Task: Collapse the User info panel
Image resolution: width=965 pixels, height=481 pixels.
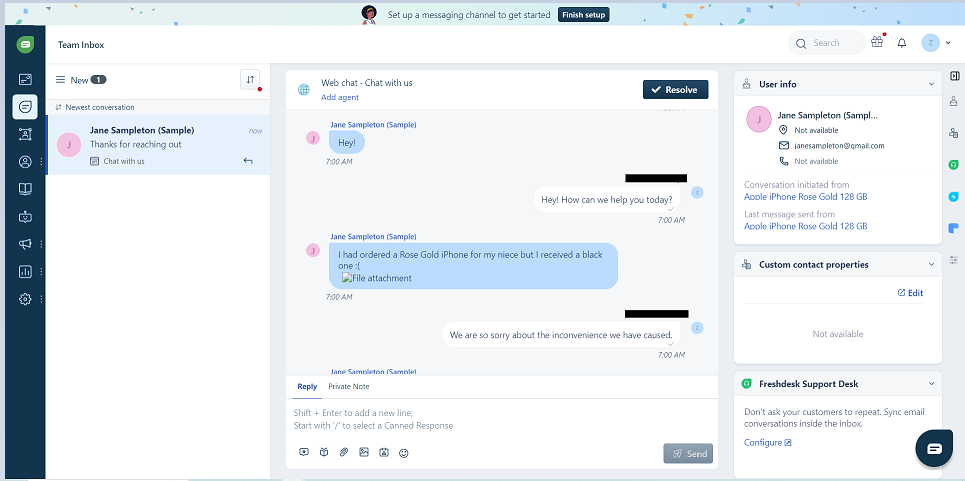Action: [932, 84]
